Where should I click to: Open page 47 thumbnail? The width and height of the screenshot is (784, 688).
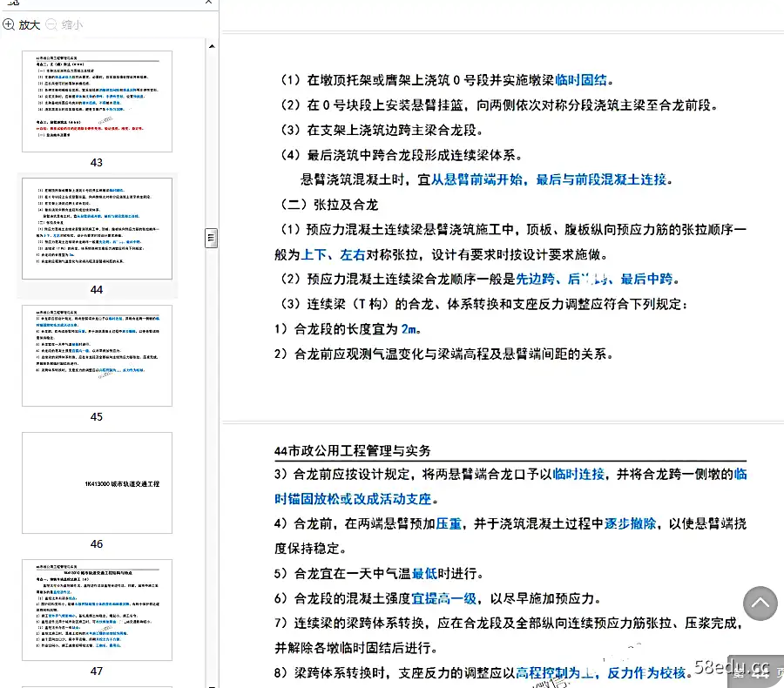(x=97, y=610)
